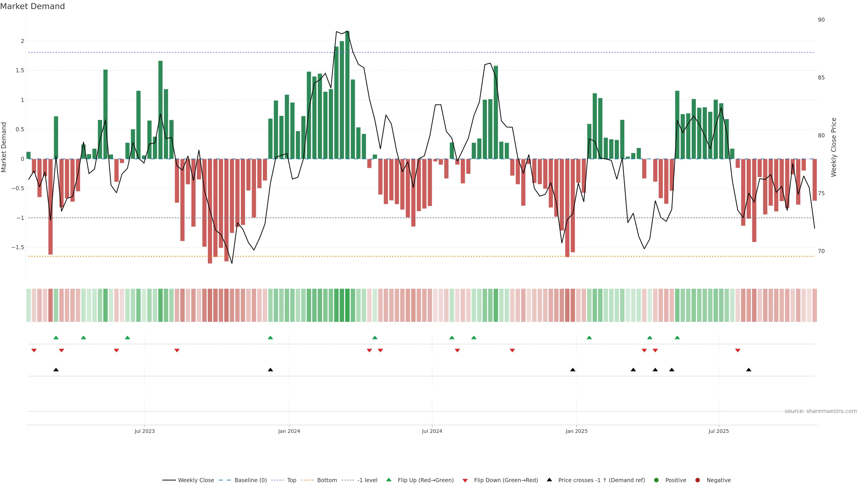Click the first black price-cross triangle marker
The height and width of the screenshot is (488, 868).
coord(56,370)
